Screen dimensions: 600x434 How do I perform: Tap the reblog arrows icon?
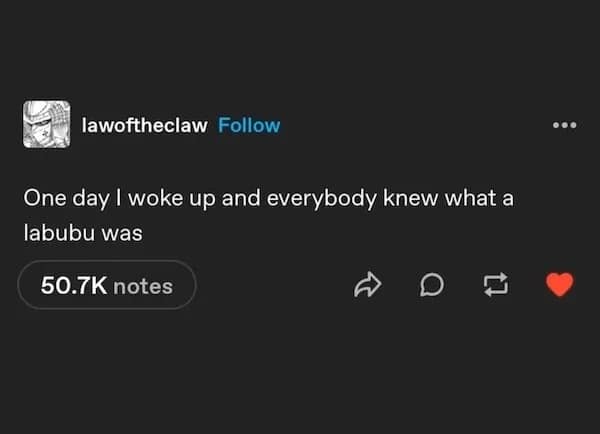pyautogui.click(x=495, y=286)
